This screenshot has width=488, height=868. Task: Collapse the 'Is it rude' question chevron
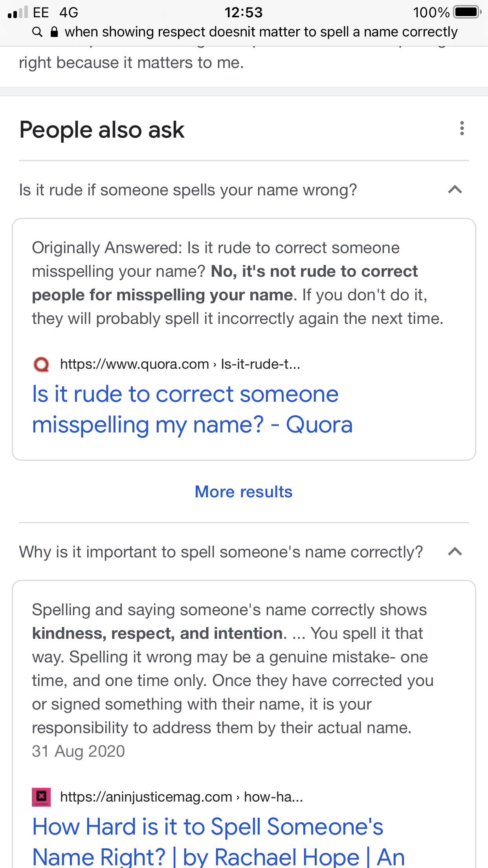(x=455, y=190)
